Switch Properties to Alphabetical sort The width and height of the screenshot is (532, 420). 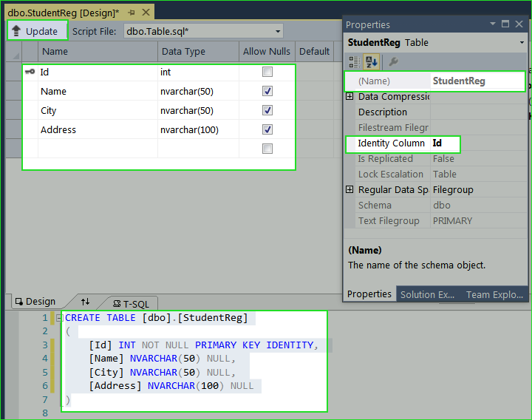pos(371,62)
